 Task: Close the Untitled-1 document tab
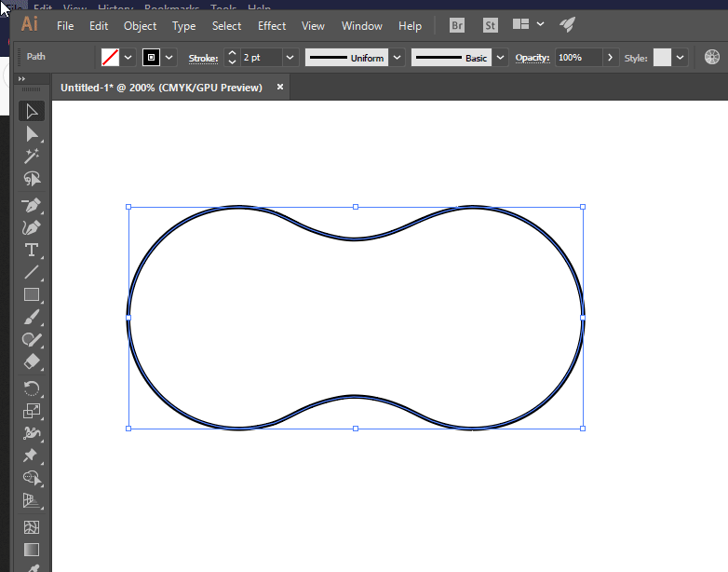[280, 87]
